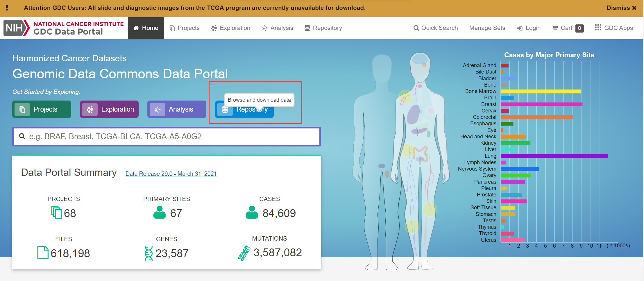Click the brain on the human body
Screen dimensions: 644x281
coord(420,59)
